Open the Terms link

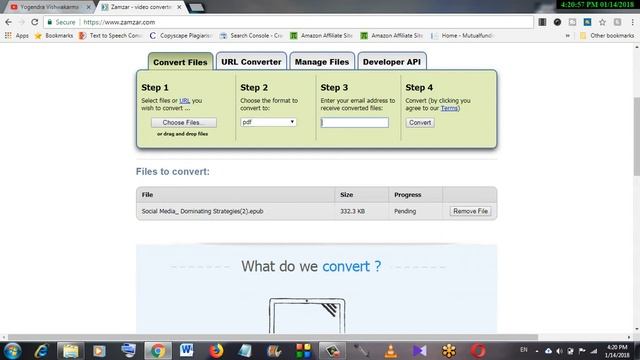(x=449, y=108)
